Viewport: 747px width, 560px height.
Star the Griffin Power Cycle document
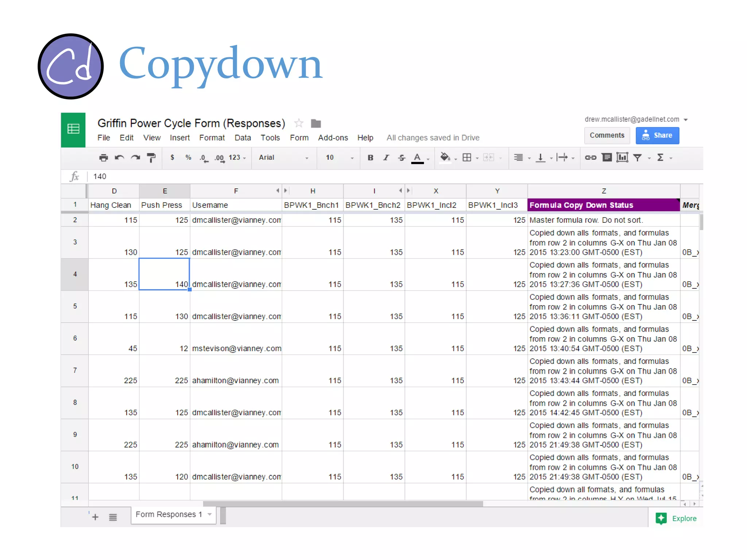tap(299, 123)
